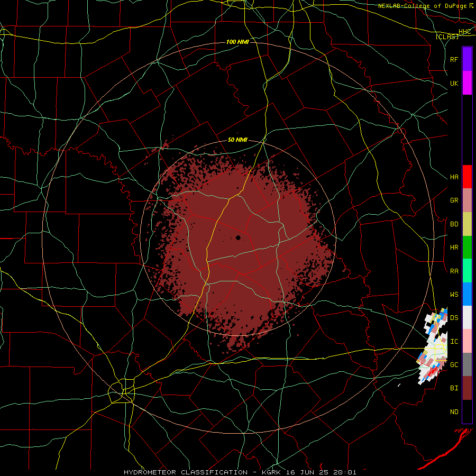Click the GC legend label
The width and height of the screenshot is (476, 476).
pos(454,365)
